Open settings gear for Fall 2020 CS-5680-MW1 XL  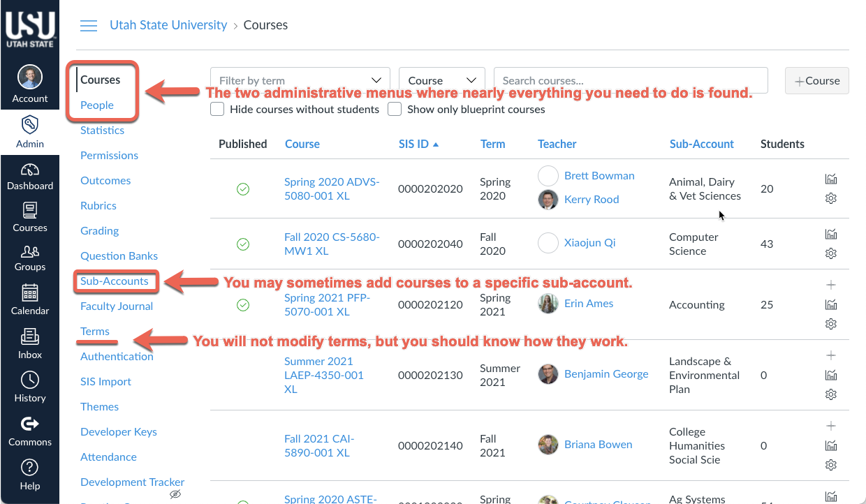(831, 253)
